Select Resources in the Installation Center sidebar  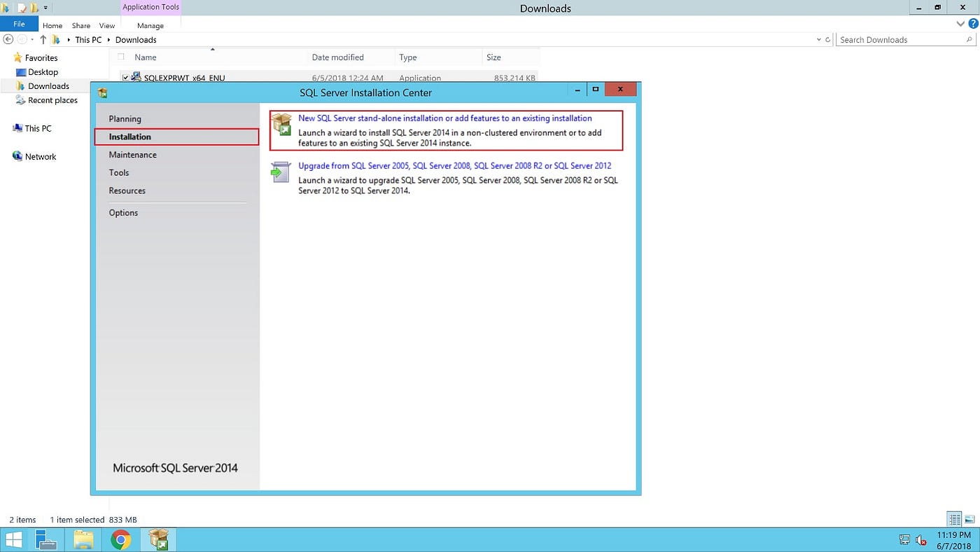127,191
